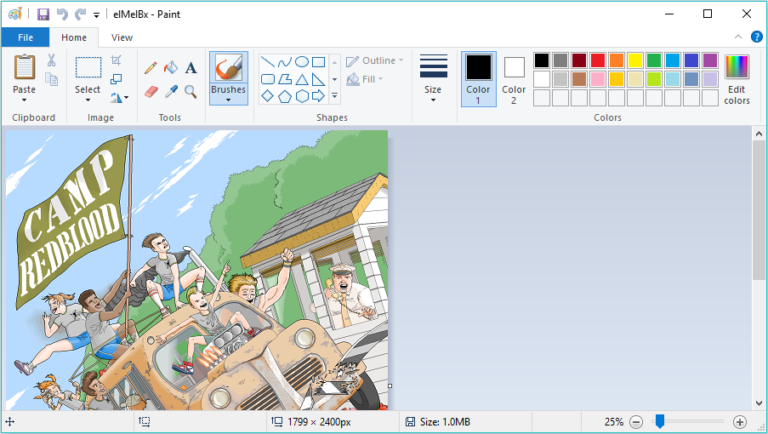Switch to the Home tab
This screenshot has height=434, width=768.
pos(74,37)
